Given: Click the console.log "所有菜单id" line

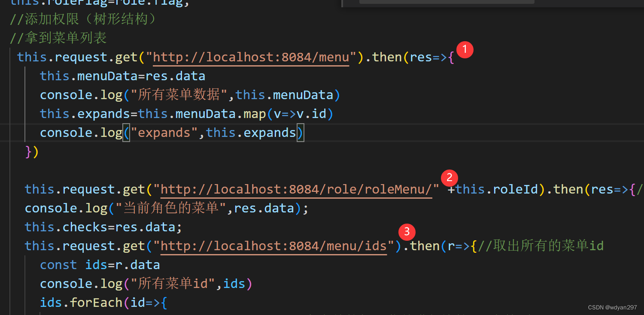Looking at the screenshot, I should pyautogui.click(x=146, y=284).
